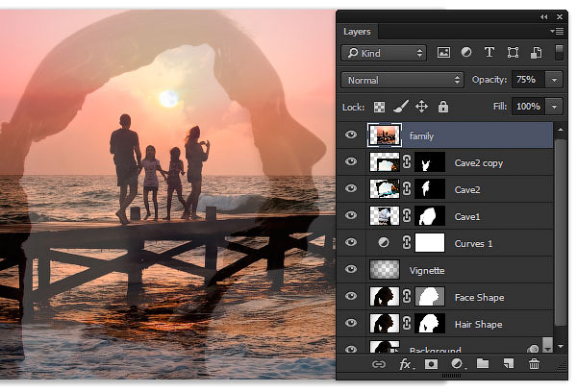
Task: Toggle visibility of Curves 1 layer
Action: coord(351,242)
